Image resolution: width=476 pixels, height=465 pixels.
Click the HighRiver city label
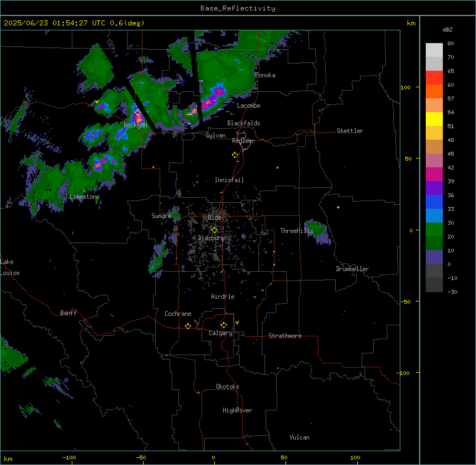237,410
